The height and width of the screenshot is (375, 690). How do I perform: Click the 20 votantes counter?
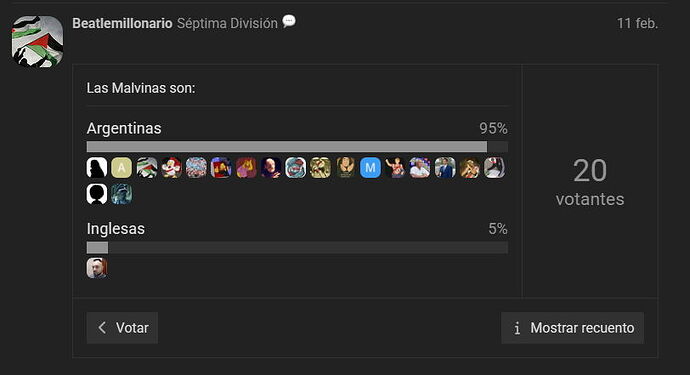pyautogui.click(x=590, y=182)
